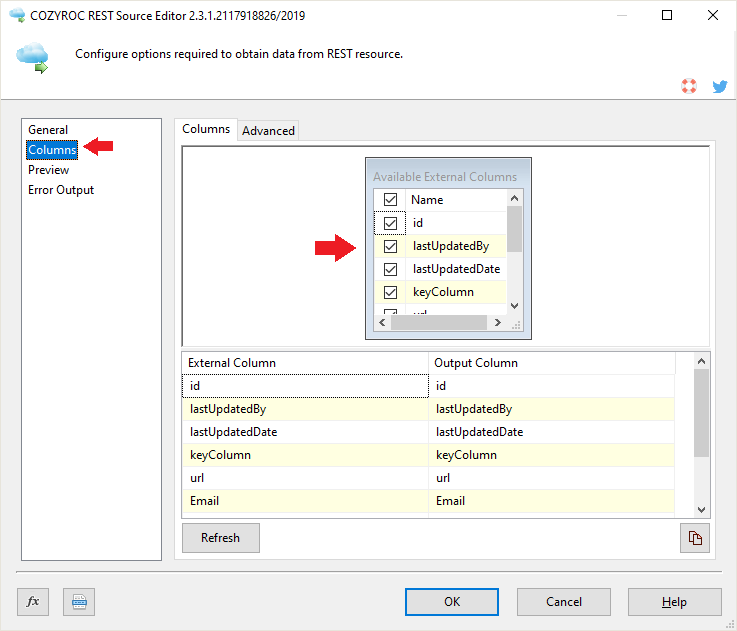Toggle the select-all Name header checkbox
Viewport: 737px width, 631px height.
click(390, 199)
